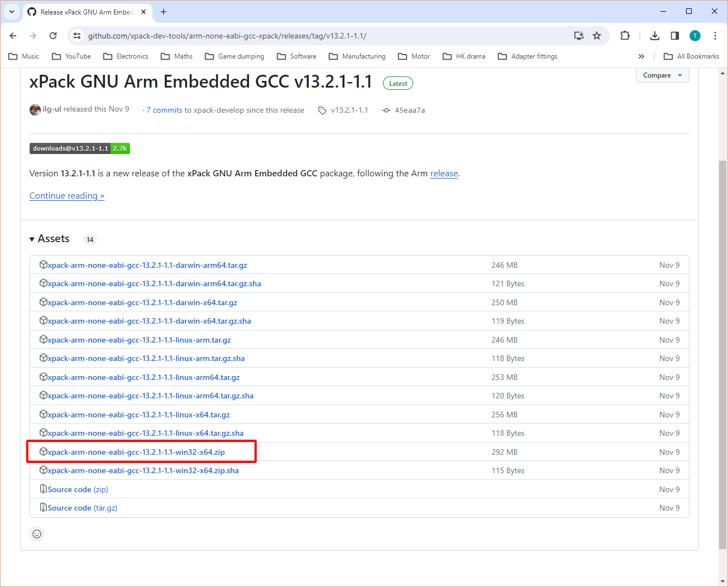Viewport: 728px width, 587px height.
Task: Click the install-page icon in the address bar
Action: pyautogui.click(x=578, y=35)
